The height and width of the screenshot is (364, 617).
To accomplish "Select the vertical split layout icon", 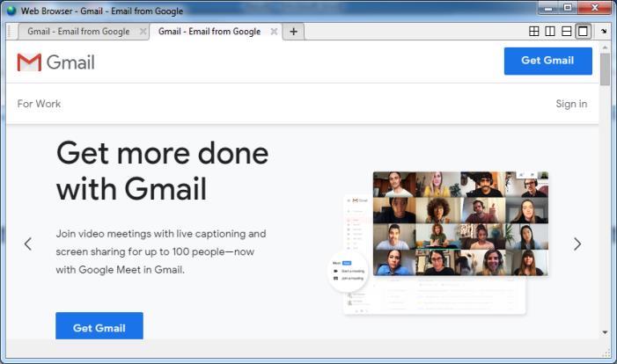I will click(x=550, y=31).
